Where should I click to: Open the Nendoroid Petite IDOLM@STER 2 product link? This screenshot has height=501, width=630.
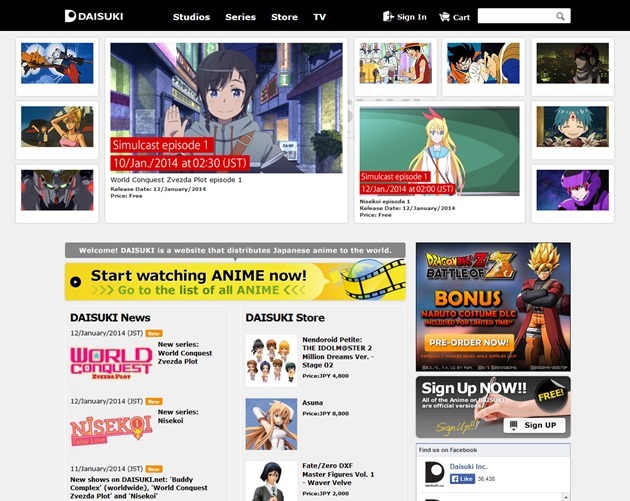tap(338, 352)
